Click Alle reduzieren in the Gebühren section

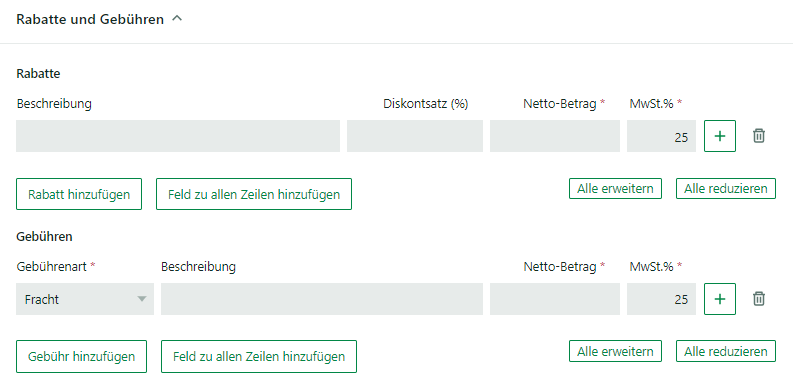point(726,351)
